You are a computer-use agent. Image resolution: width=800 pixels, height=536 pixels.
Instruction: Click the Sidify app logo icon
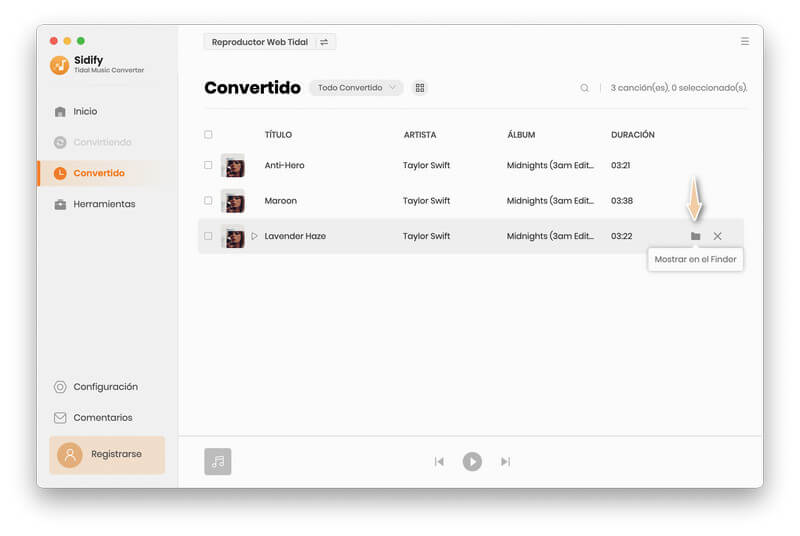pos(60,65)
